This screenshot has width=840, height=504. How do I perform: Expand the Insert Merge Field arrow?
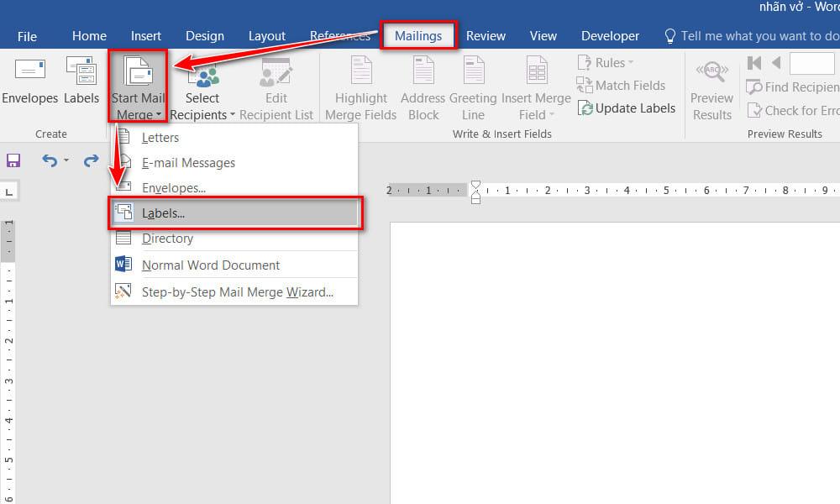coord(551,114)
